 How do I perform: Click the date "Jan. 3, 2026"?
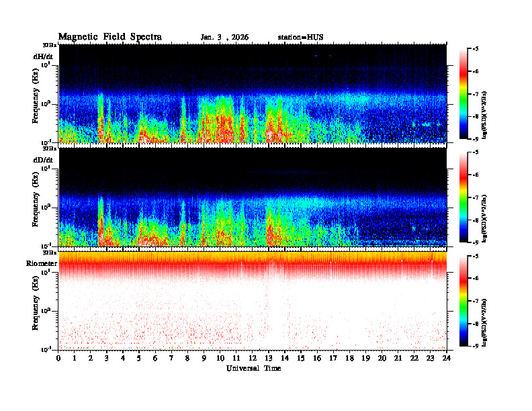[x=224, y=38]
